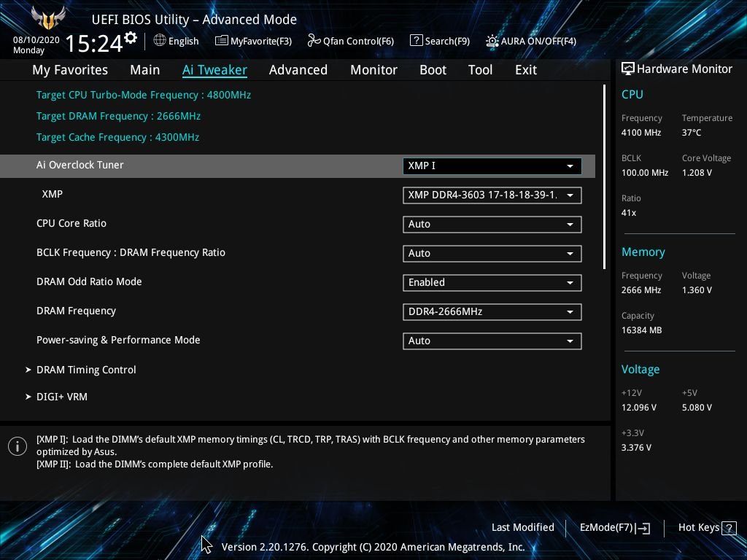Open the DRAM Odd Ratio Mode dropdown
This screenshot has height=560, width=747.
492,283
